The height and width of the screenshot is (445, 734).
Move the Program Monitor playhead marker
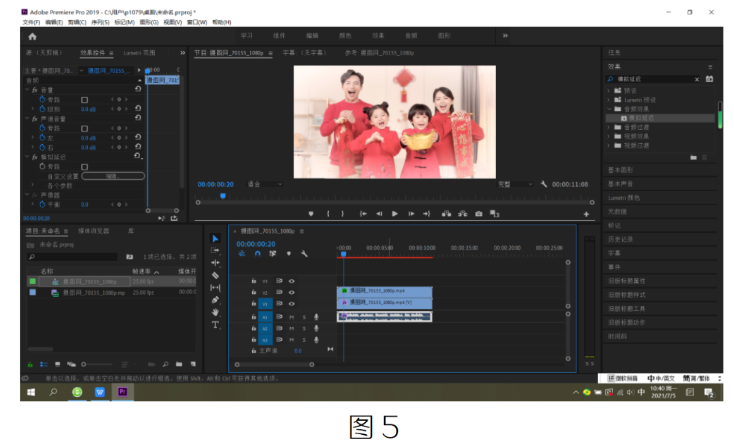223,196
